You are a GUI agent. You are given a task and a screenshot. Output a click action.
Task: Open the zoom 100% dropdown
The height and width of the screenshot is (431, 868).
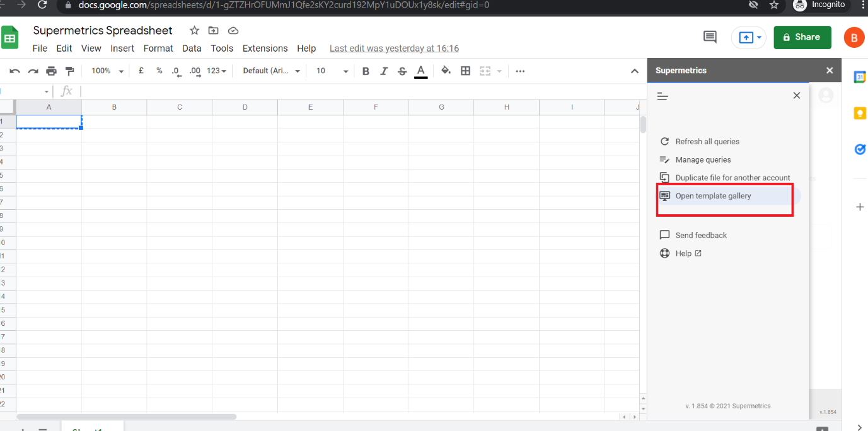click(107, 71)
